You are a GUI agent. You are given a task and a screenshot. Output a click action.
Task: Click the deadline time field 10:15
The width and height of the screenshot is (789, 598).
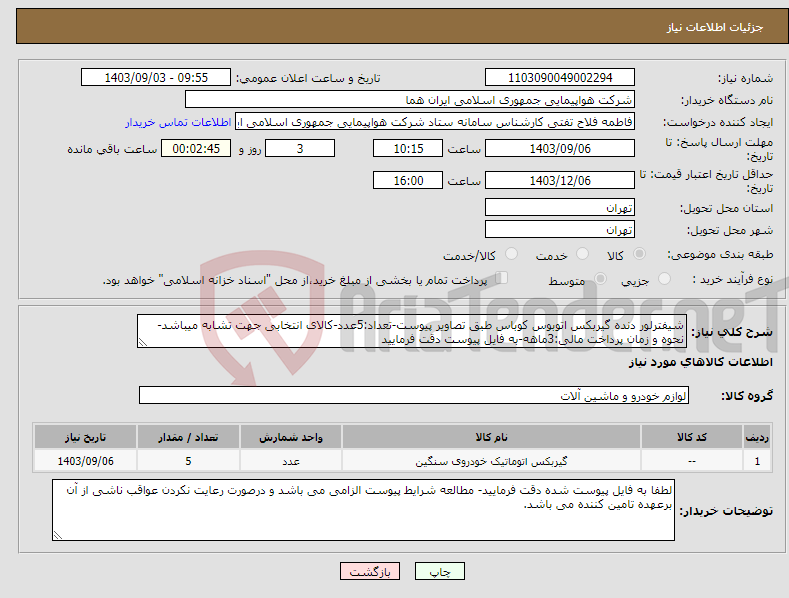tap(408, 148)
